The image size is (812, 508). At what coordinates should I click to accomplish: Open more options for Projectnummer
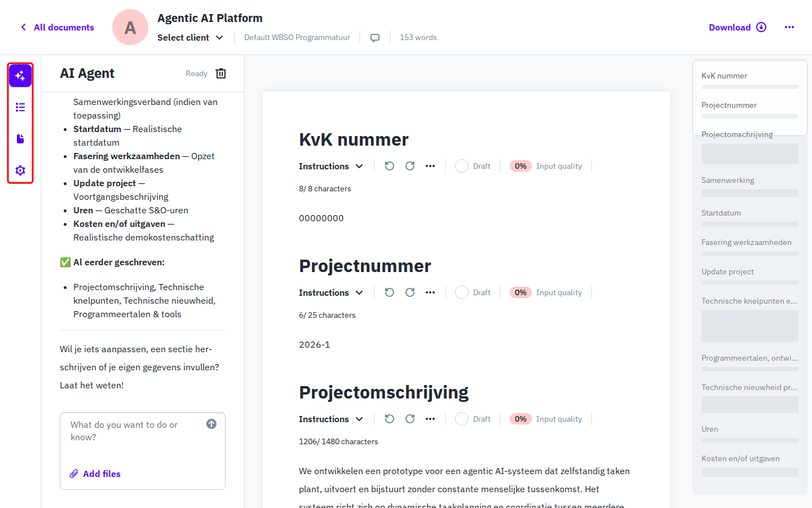[430, 292]
